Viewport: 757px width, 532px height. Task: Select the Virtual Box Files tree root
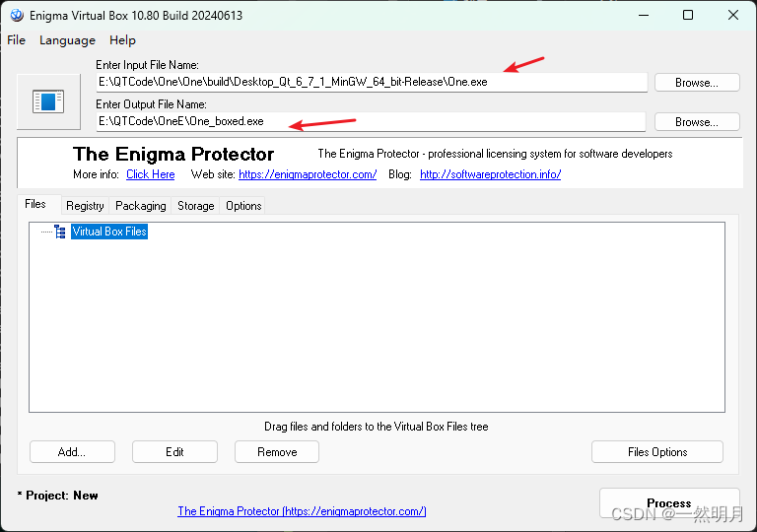click(x=109, y=232)
